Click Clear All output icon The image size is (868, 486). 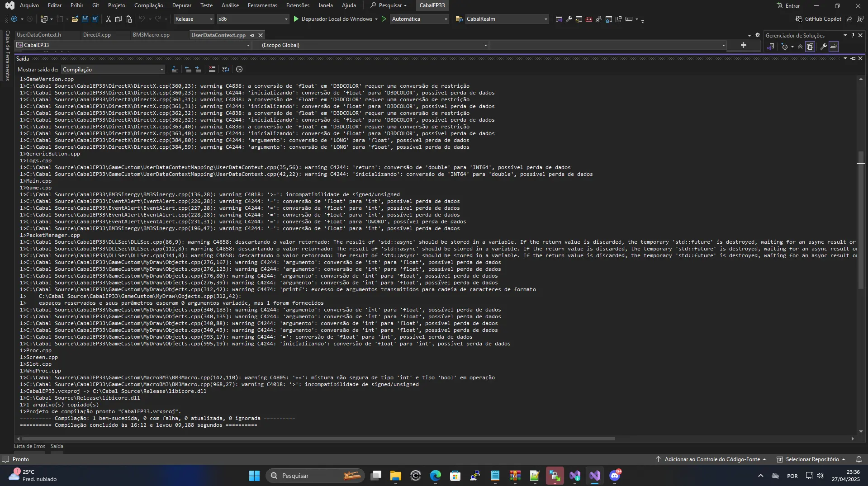212,69
